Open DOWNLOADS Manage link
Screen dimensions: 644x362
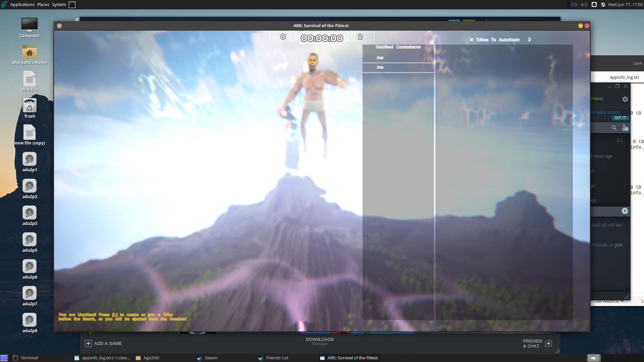coord(320,342)
